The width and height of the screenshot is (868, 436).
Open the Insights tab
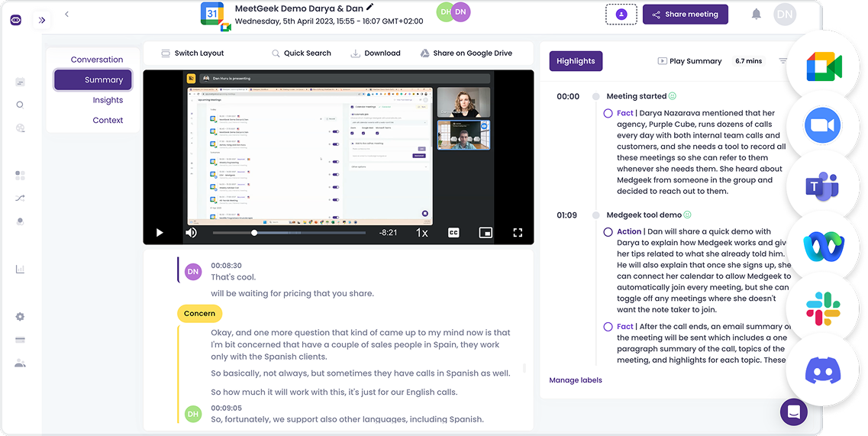108,100
